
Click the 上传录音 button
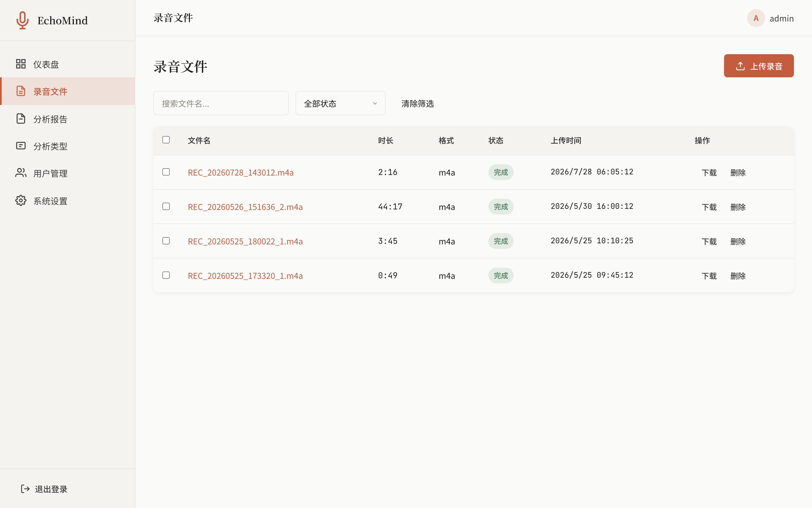click(x=759, y=66)
